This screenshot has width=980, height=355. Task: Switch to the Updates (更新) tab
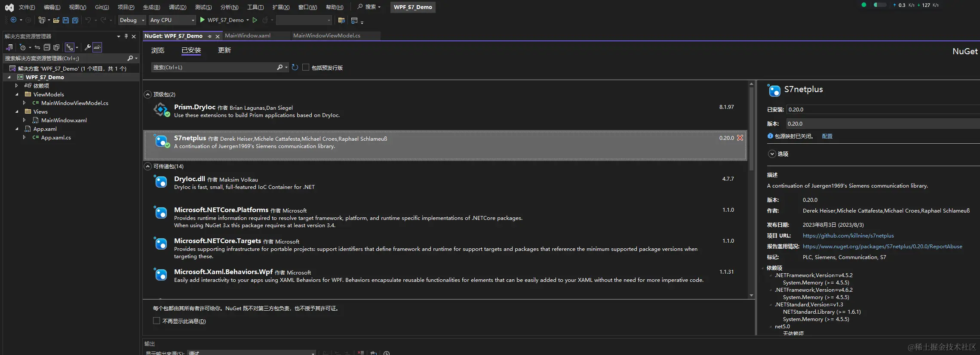[x=224, y=50]
